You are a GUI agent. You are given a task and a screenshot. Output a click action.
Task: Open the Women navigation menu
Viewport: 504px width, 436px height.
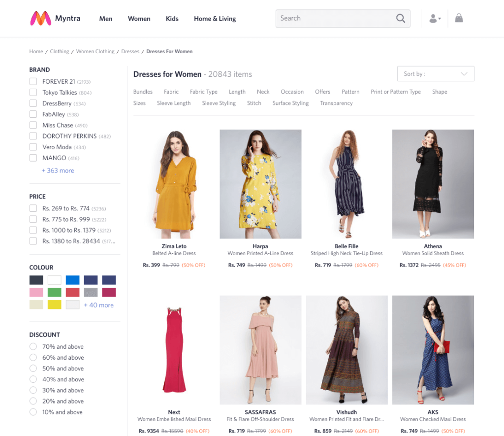tap(139, 19)
